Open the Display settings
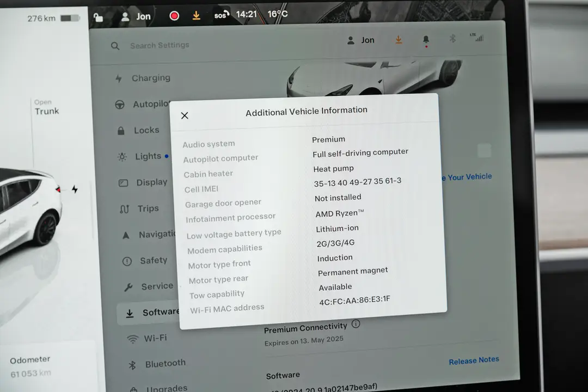Screen dimensions: 588x392 pyautogui.click(x=151, y=182)
